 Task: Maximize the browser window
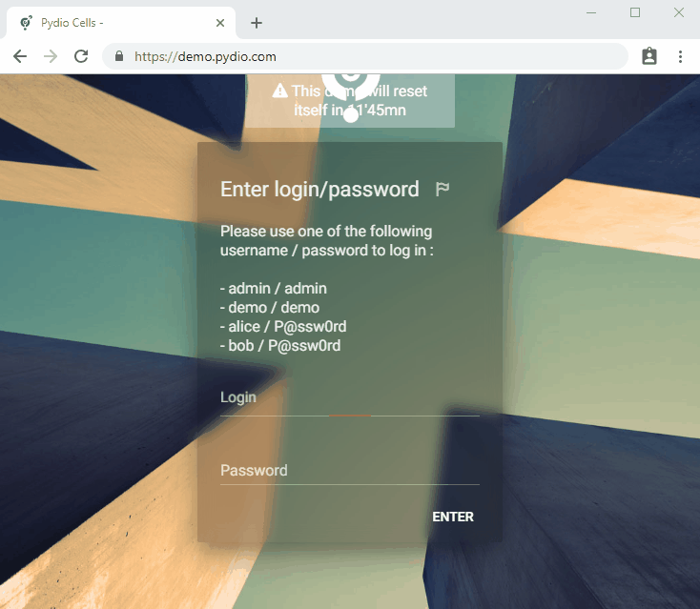tap(635, 12)
